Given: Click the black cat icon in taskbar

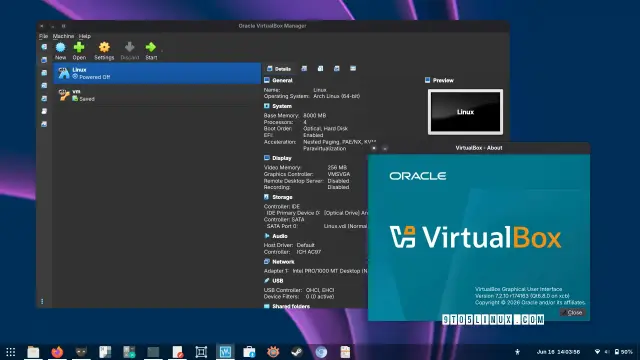Looking at the screenshot, I should click(81, 352).
